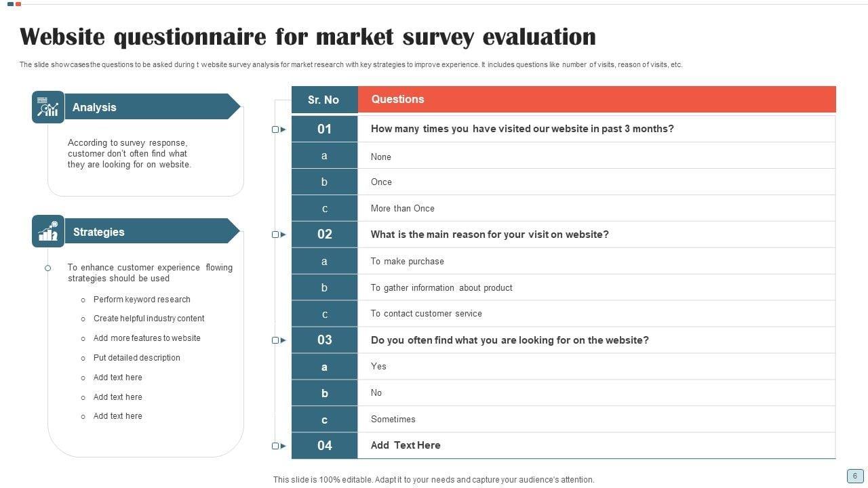868x488 pixels.
Task: Click the slide number 6 badge
Action: [854, 476]
